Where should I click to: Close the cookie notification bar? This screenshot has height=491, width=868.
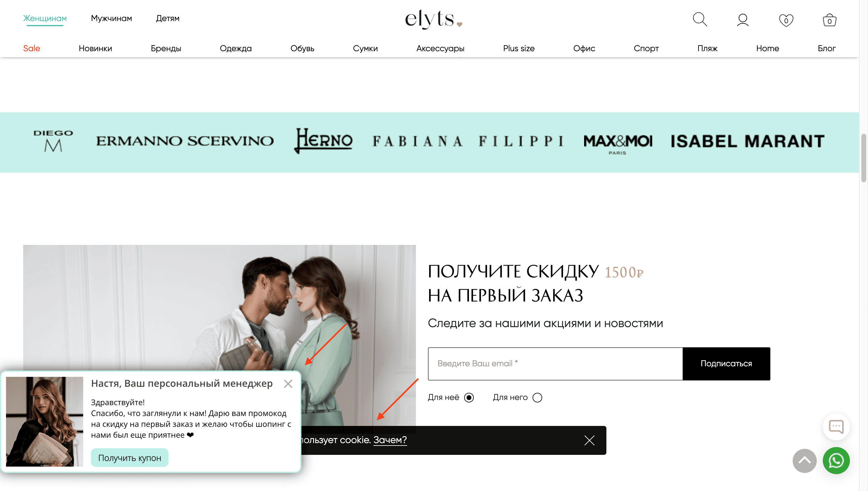(589, 440)
